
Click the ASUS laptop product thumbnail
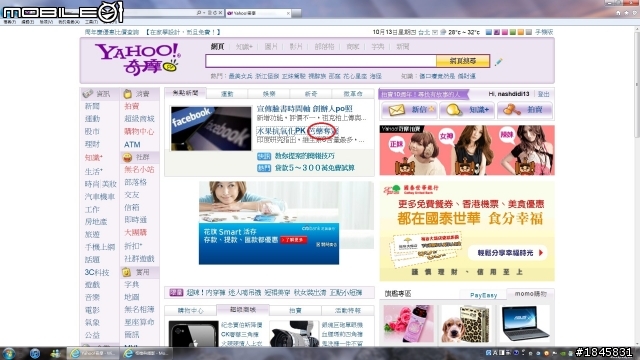(524, 324)
